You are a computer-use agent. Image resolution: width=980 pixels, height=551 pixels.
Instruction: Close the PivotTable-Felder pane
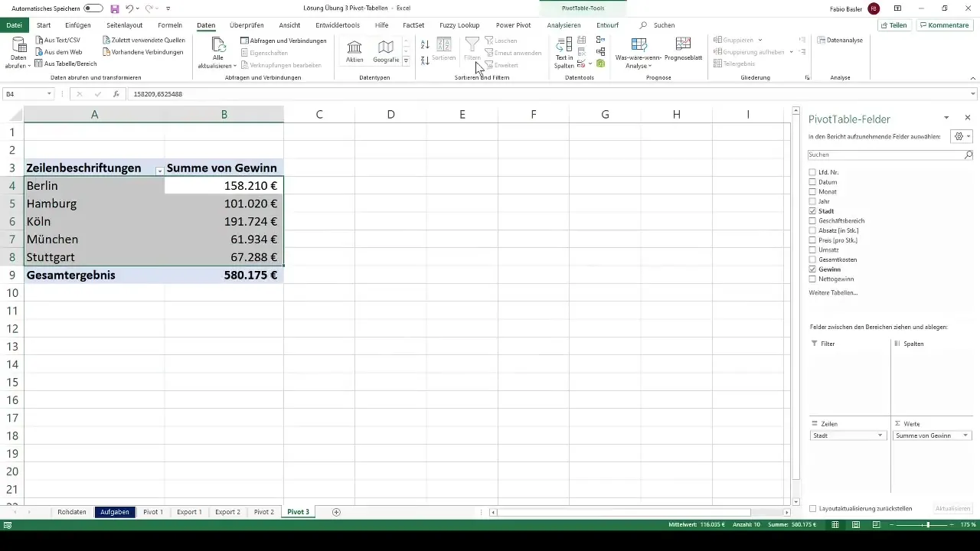[968, 118]
